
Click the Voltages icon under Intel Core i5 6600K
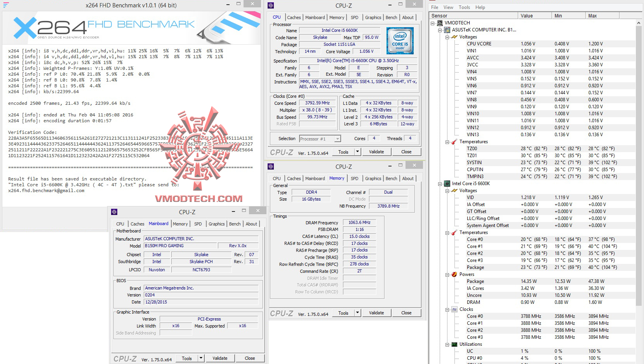(x=454, y=191)
